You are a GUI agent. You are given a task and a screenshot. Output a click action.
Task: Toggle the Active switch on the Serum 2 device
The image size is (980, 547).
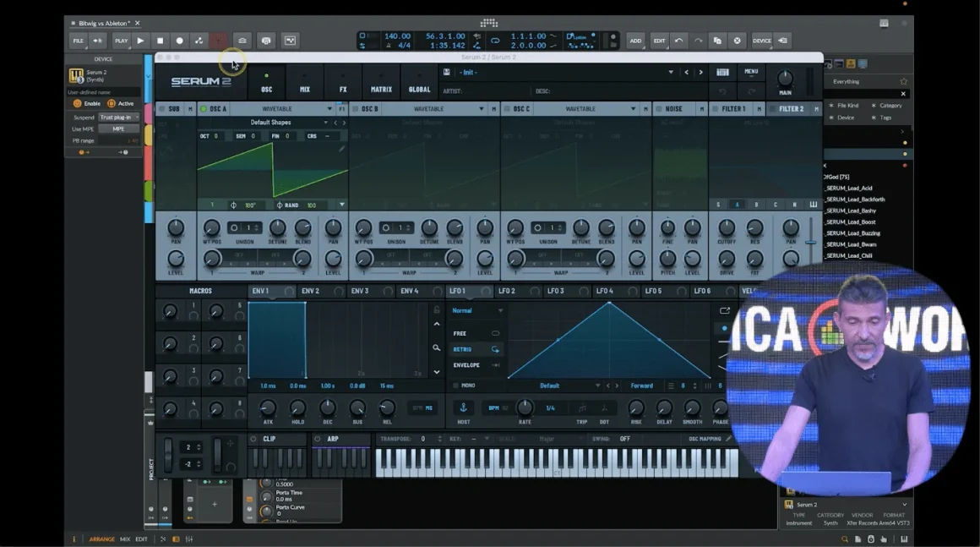pyautogui.click(x=112, y=103)
